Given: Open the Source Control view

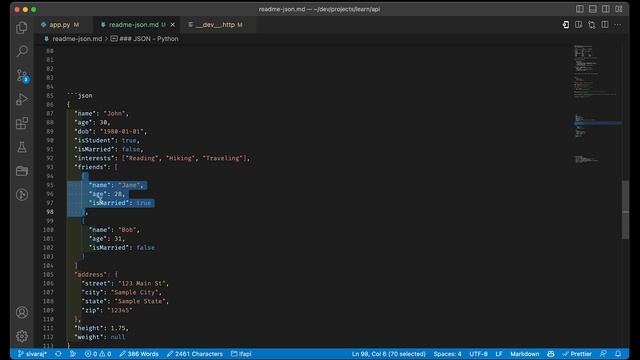Looking at the screenshot, I should [22, 76].
